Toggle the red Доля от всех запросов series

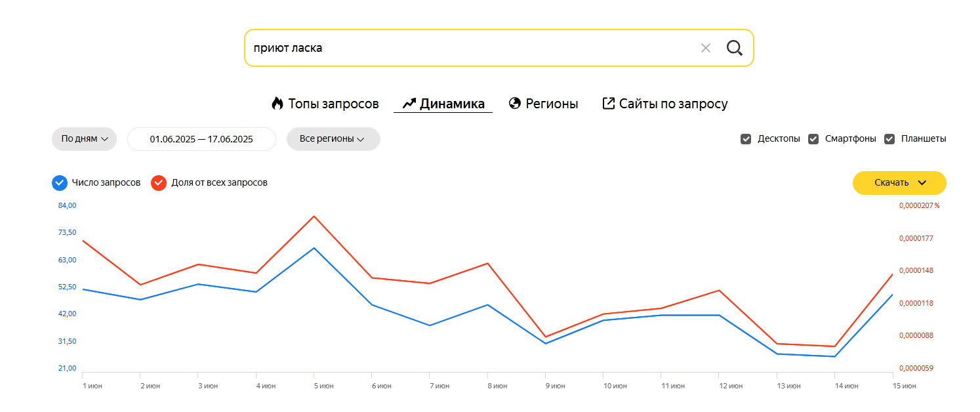(x=159, y=183)
